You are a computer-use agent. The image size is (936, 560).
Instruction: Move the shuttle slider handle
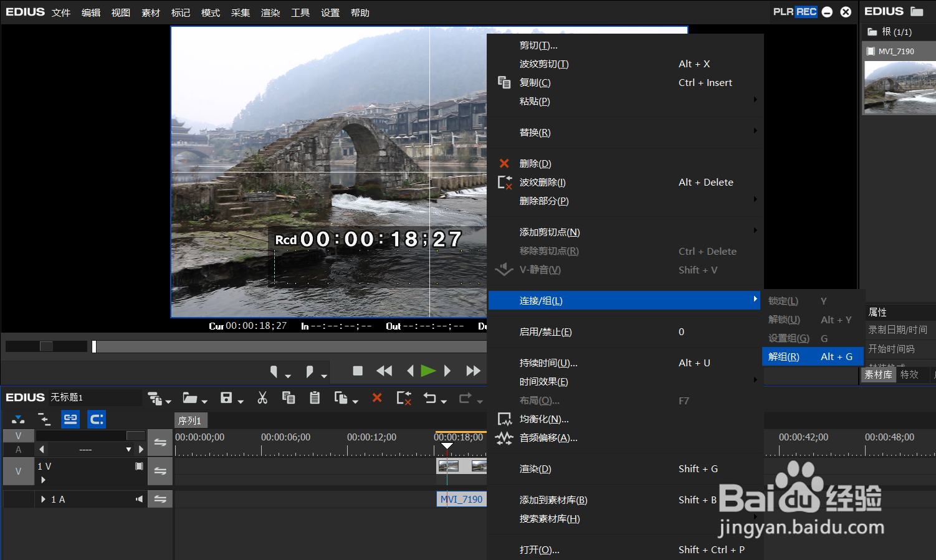pyautogui.click(x=46, y=346)
